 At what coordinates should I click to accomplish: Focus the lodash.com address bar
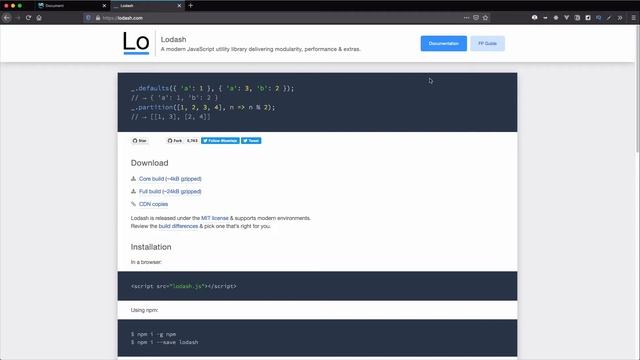point(278,18)
